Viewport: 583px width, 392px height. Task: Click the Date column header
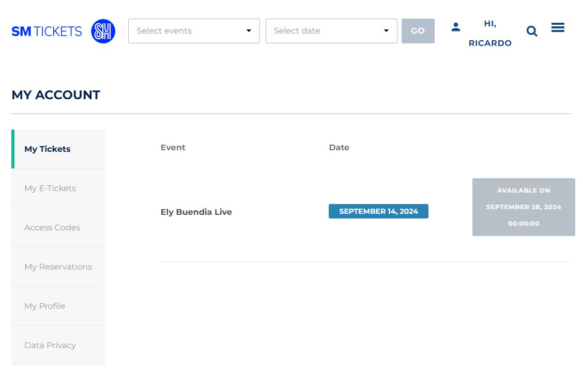click(x=339, y=148)
